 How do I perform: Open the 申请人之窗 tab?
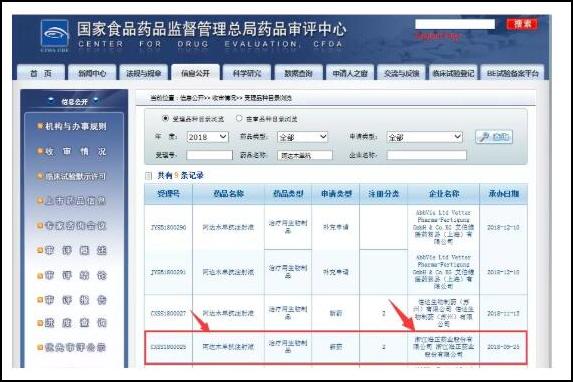[350, 73]
